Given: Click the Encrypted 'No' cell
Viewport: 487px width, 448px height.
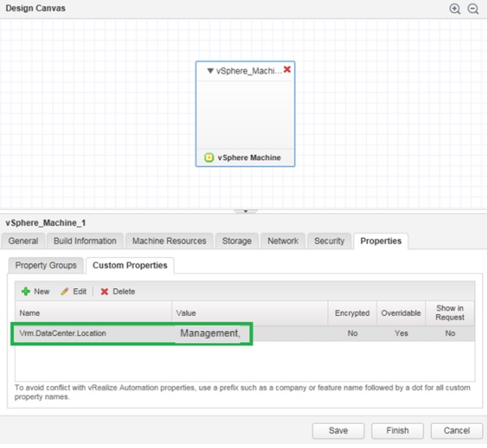Looking at the screenshot, I should [x=352, y=334].
